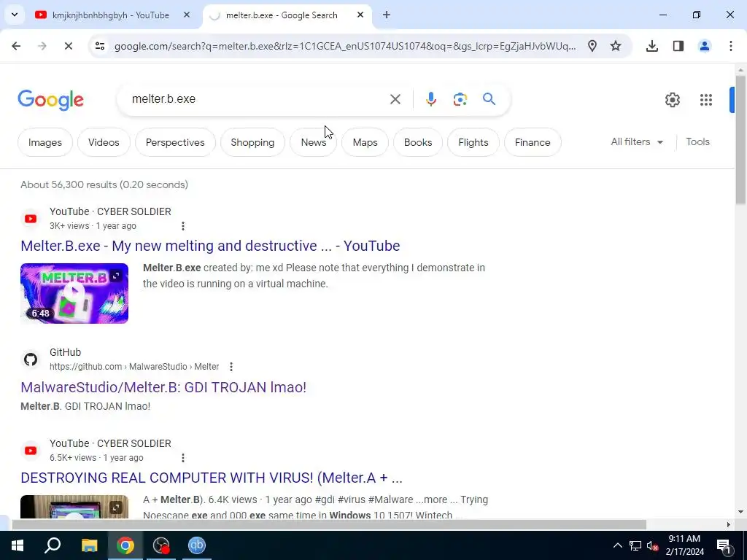Open the OBS recording taskbar icon
Viewport: 747px width, 560px height.
click(x=161, y=545)
